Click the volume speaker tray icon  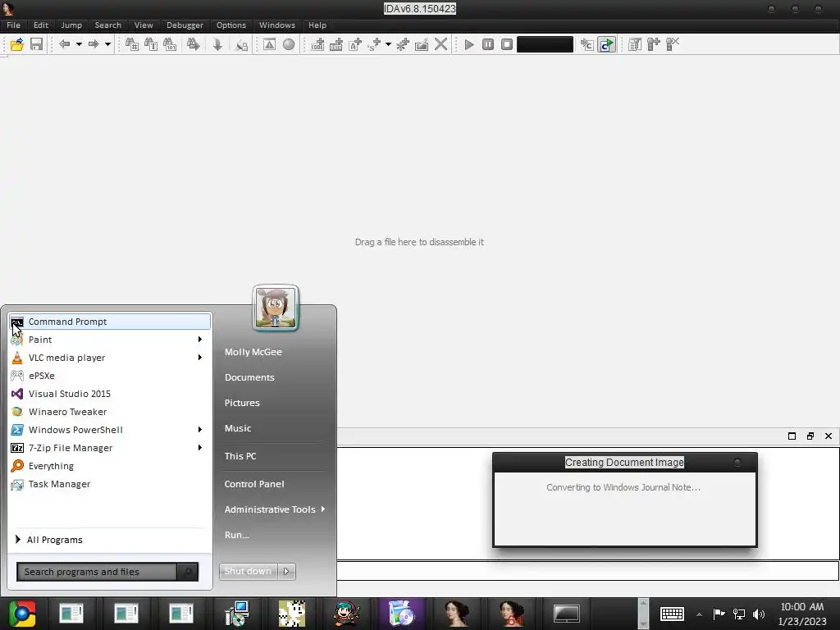759,614
